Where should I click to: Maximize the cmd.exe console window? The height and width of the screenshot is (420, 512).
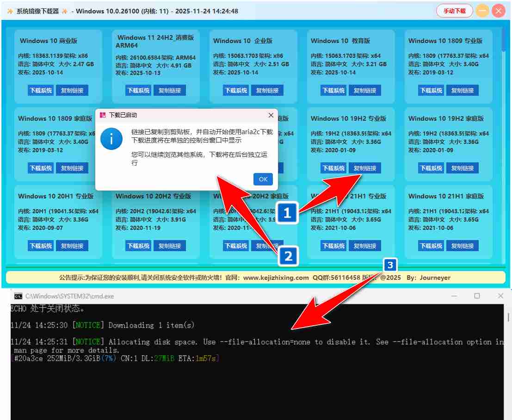[477, 296]
